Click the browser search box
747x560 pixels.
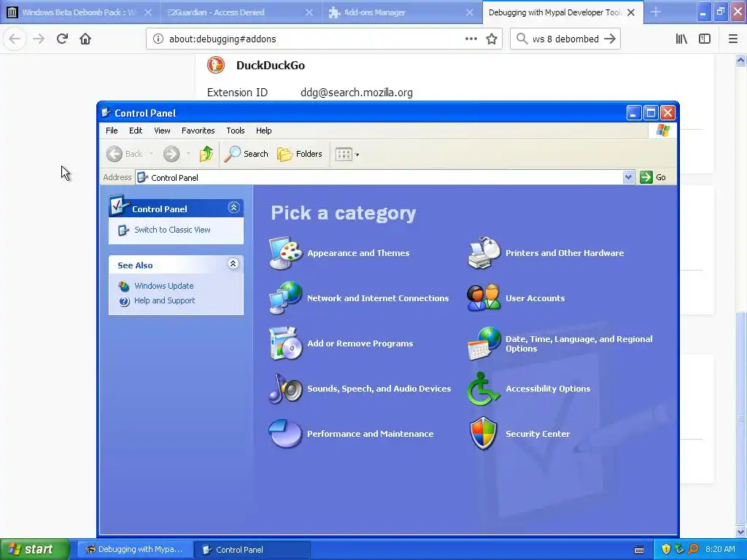[x=565, y=39]
